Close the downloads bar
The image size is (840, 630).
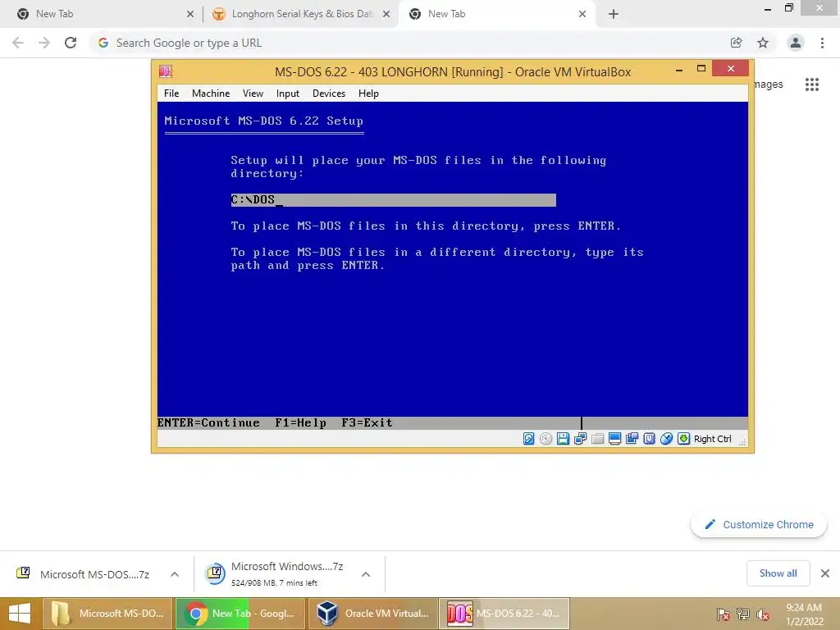(x=825, y=573)
